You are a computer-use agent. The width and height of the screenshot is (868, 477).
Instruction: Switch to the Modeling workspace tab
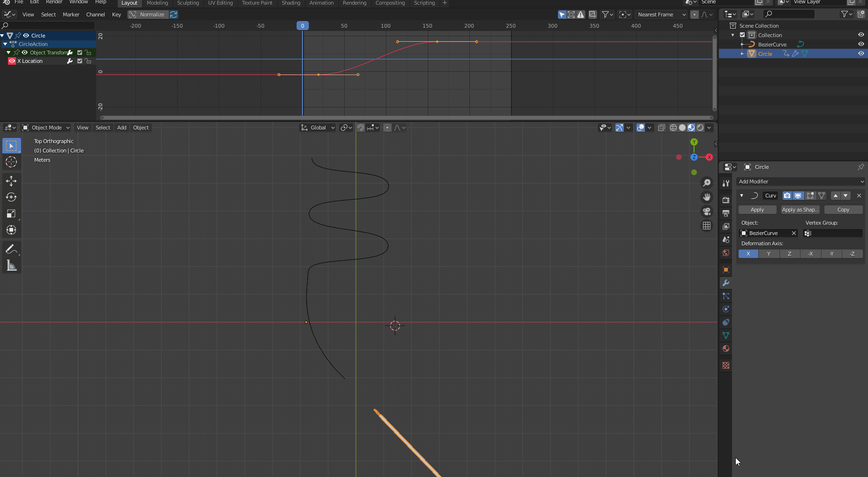[x=158, y=3]
